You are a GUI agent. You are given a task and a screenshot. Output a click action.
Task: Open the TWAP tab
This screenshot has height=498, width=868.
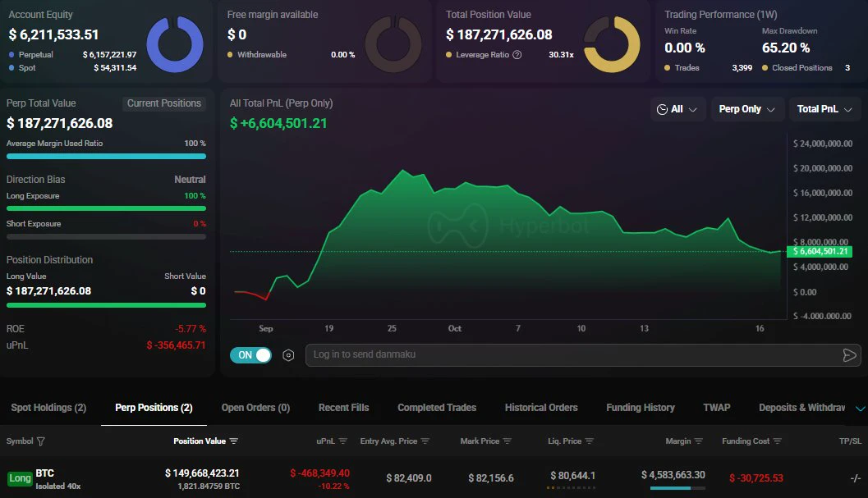[x=717, y=408]
